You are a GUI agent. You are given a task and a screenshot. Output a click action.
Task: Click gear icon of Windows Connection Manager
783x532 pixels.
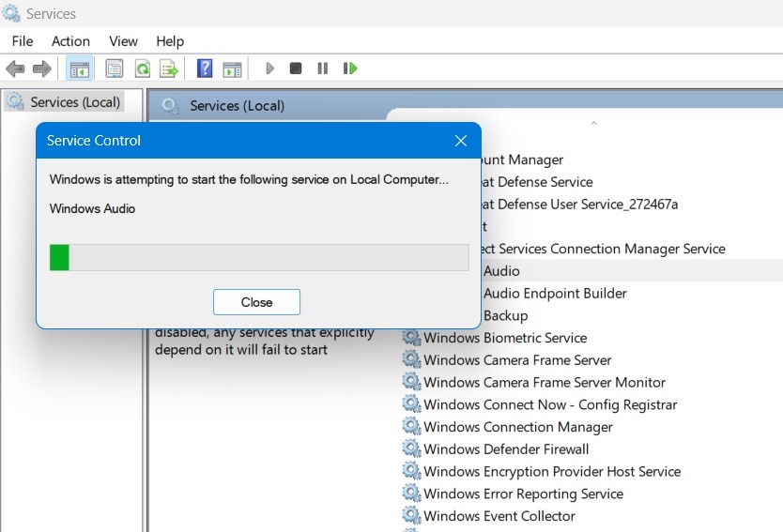pos(411,427)
